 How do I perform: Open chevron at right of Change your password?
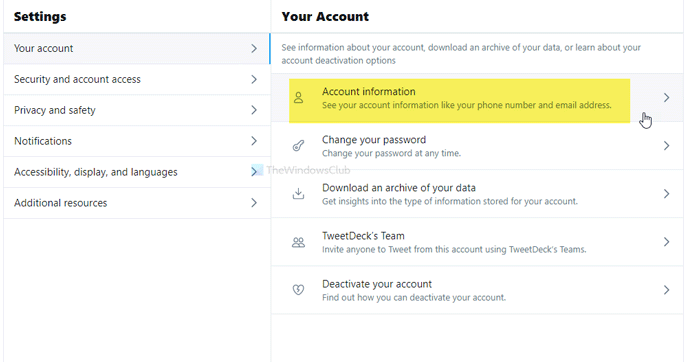click(667, 146)
